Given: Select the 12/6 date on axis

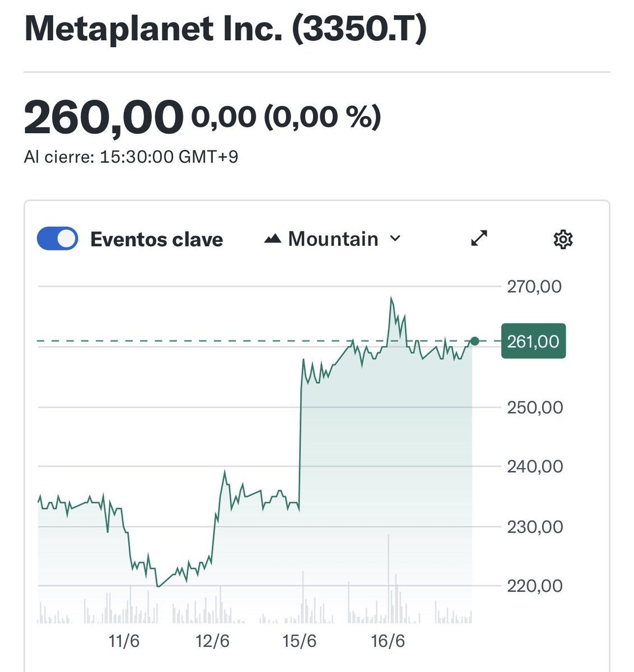Looking at the screenshot, I should [212, 641].
